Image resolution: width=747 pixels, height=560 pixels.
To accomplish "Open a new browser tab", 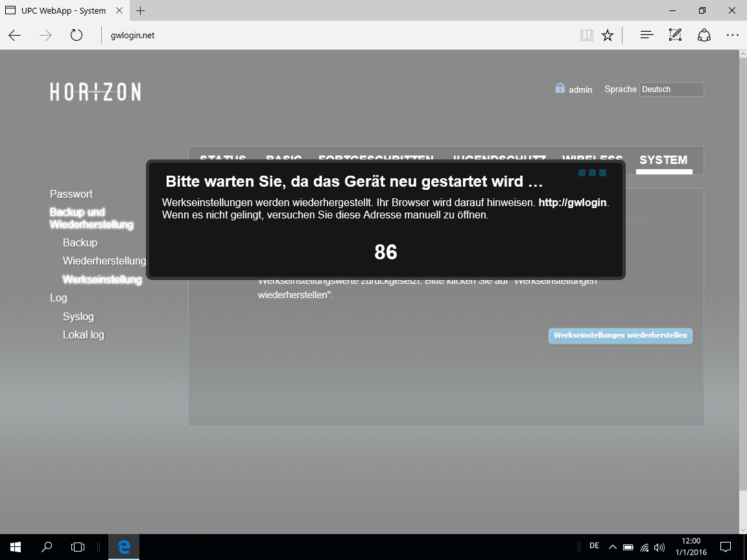I will (x=141, y=10).
